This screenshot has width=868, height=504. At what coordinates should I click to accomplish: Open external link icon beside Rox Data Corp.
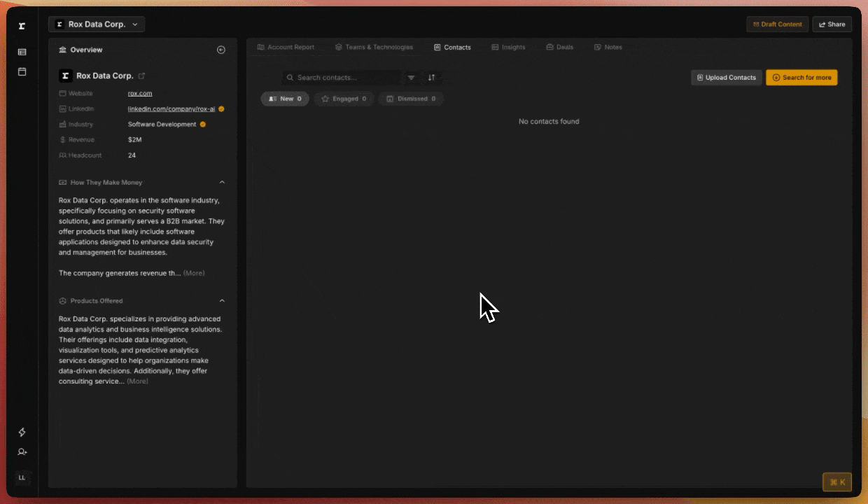(142, 76)
